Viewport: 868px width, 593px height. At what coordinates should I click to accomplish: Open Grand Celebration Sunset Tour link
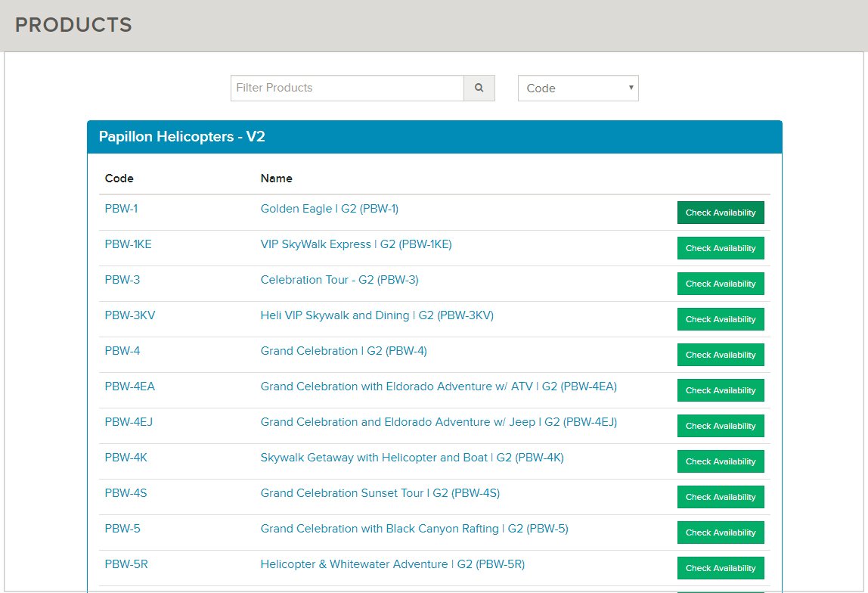click(x=380, y=493)
